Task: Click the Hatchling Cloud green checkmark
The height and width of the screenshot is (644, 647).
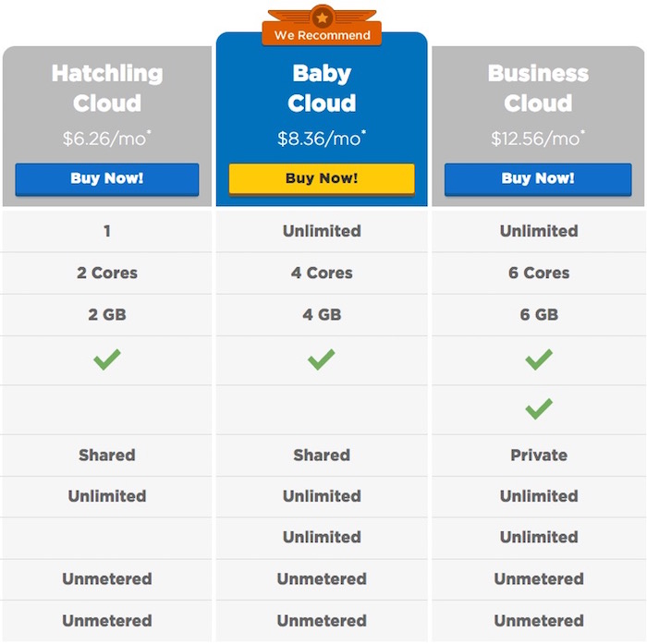Action: pyautogui.click(x=107, y=359)
